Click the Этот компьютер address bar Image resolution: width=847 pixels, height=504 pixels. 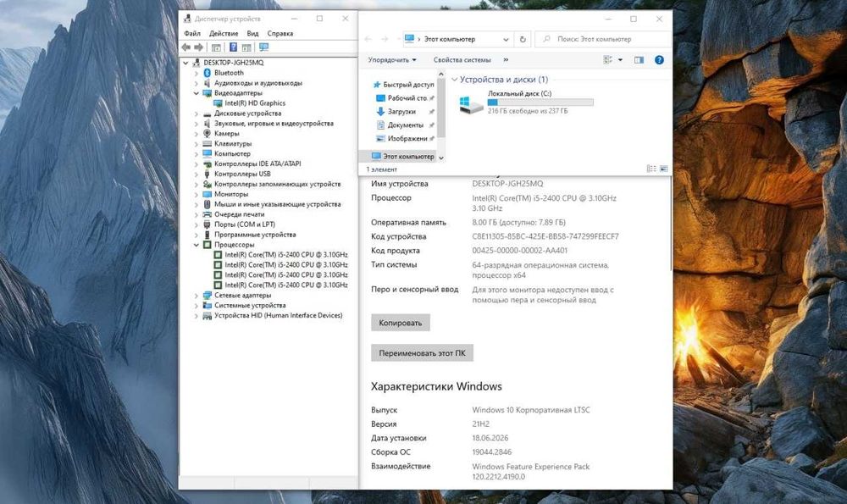tap(458, 40)
